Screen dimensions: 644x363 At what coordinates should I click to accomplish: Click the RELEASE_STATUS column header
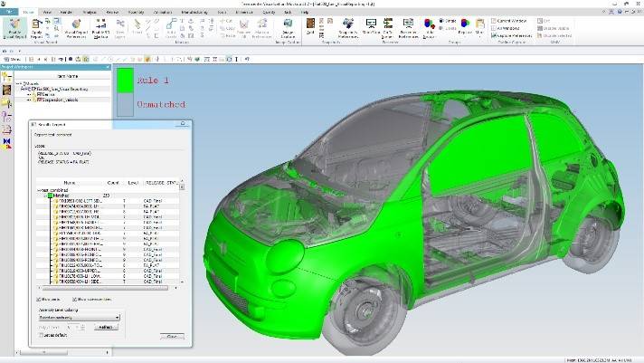point(161,183)
